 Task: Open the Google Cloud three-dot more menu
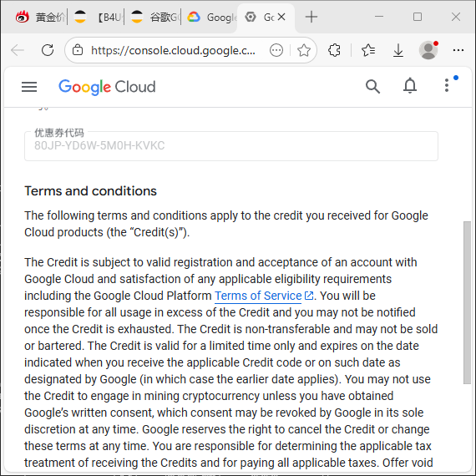coord(447,85)
